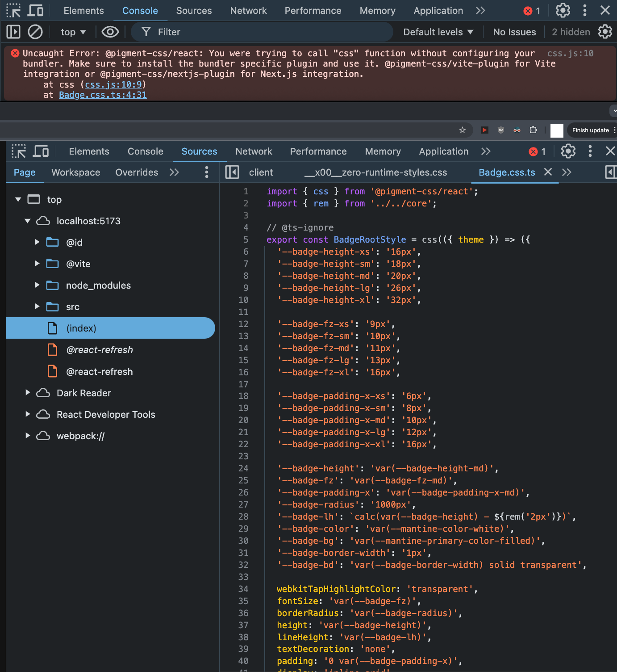This screenshot has width=617, height=672.
Task: Open three-dot customize menu in top DevTools
Action: (584, 10)
